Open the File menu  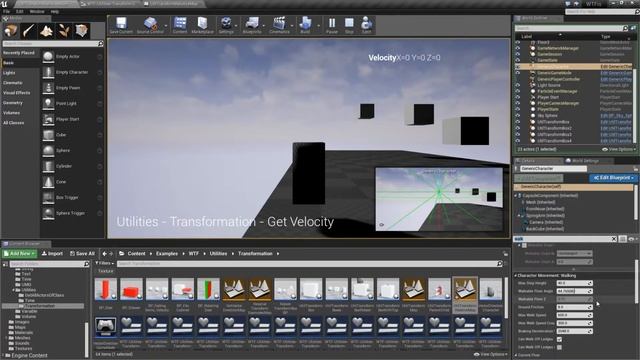coord(6,11)
